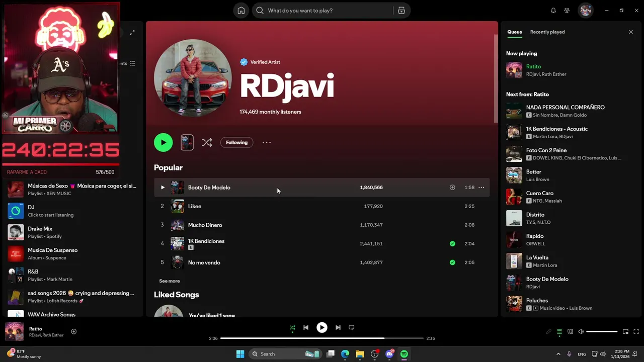Open the Drake Mix playlist in the library

point(73,232)
